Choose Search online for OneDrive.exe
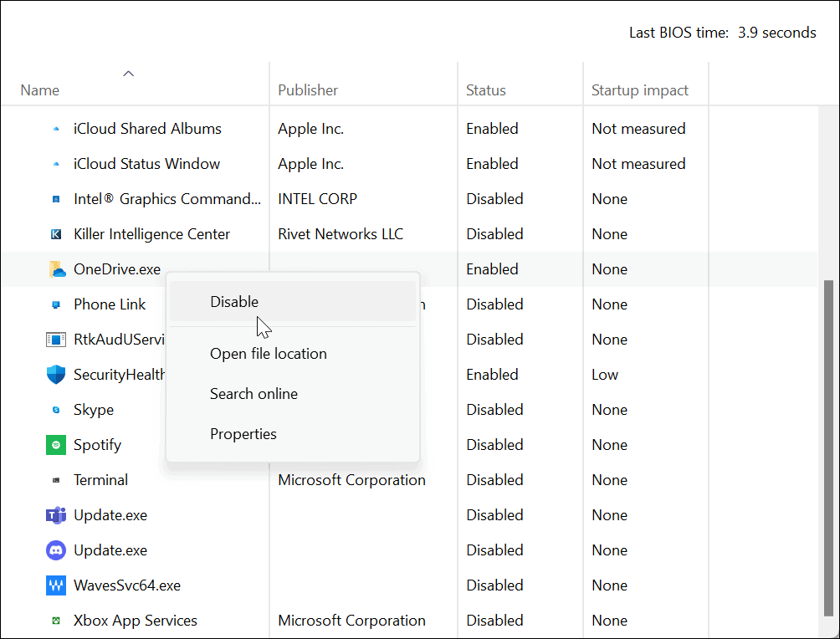840x639 pixels. click(254, 393)
